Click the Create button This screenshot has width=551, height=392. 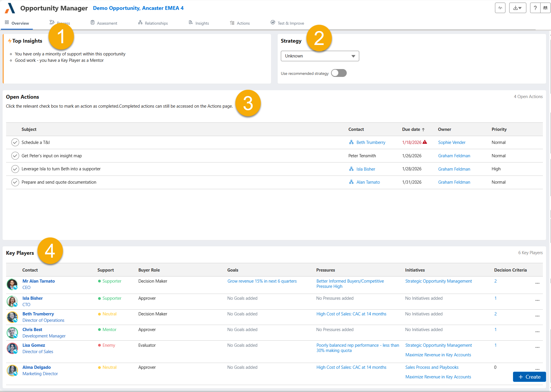(x=529, y=377)
